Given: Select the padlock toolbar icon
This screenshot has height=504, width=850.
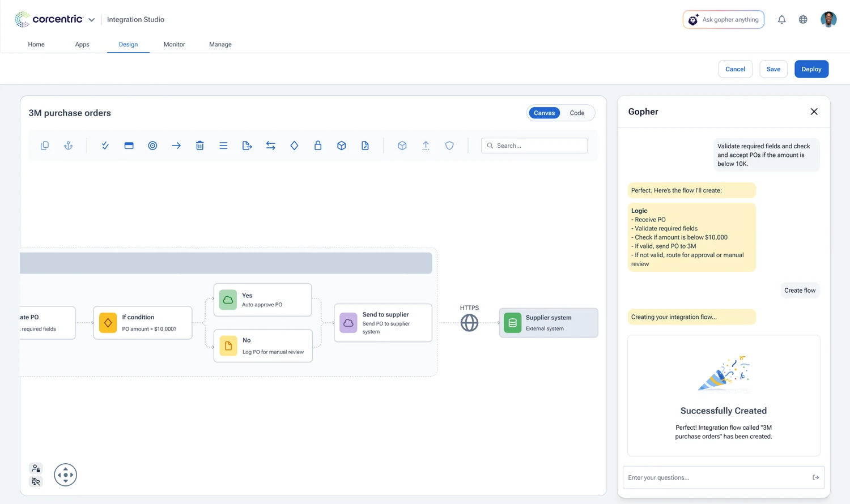Looking at the screenshot, I should point(318,146).
